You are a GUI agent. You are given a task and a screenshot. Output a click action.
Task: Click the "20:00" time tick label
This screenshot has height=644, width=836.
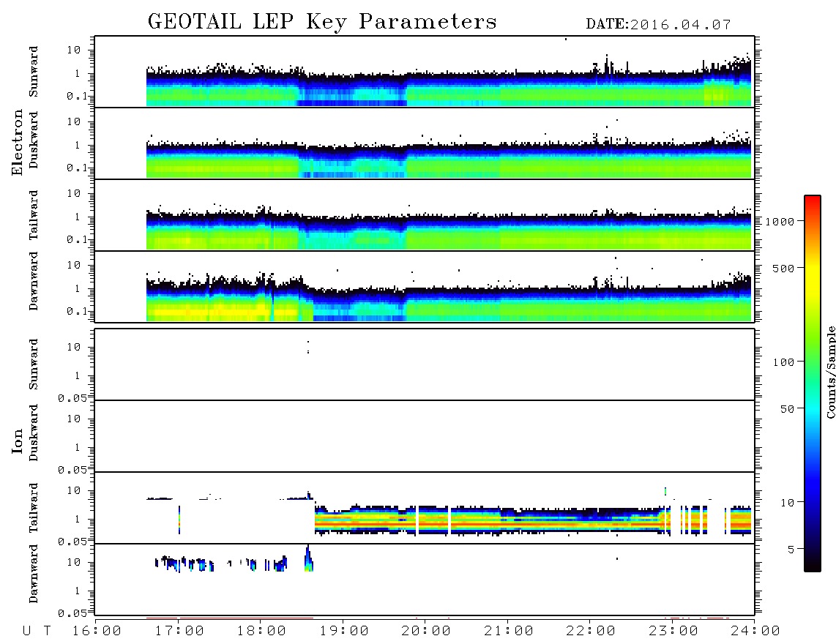(426, 632)
